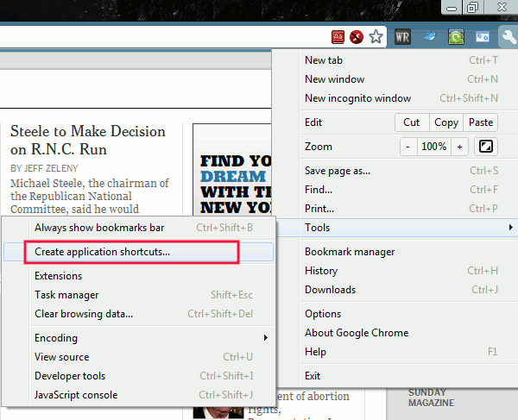This screenshot has height=420, width=518.
Task: Click the green refresh extension icon
Action: (x=456, y=36)
